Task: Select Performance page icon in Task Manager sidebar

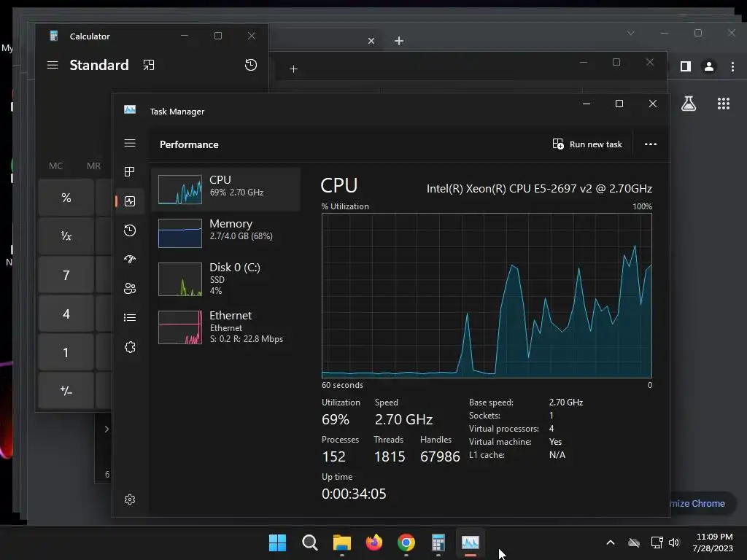Action: pos(130,201)
